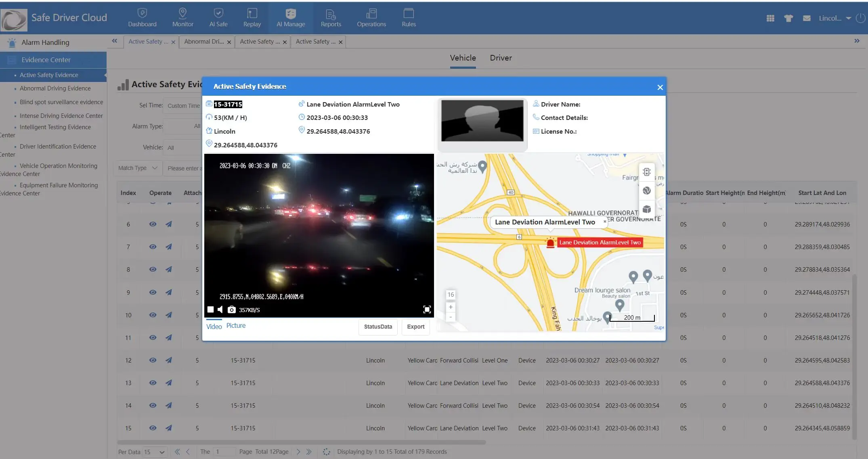Open StatusData for this evidence
This screenshot has width=868, height=459.
[x=377, y=327]
